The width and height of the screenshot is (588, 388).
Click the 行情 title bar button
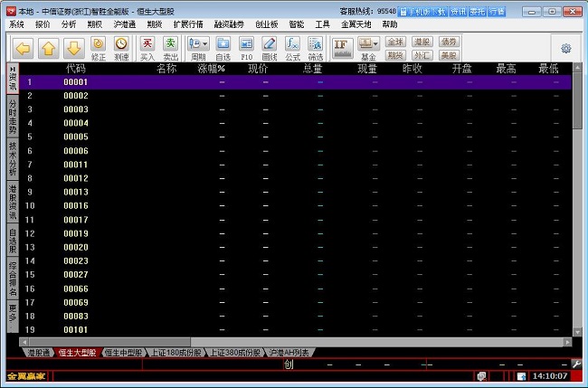click(x=497, y=12)
